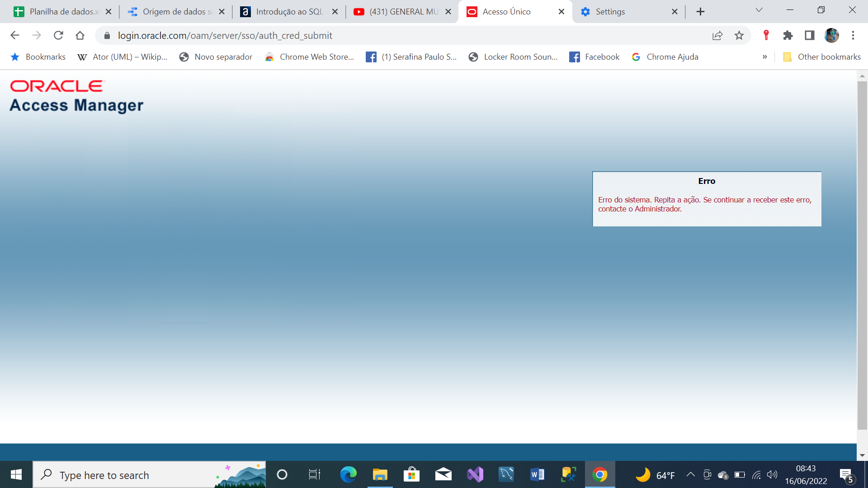This screenshot has width=868, height=488.
Task: Open a new browser tab
Action: (700, 12)
